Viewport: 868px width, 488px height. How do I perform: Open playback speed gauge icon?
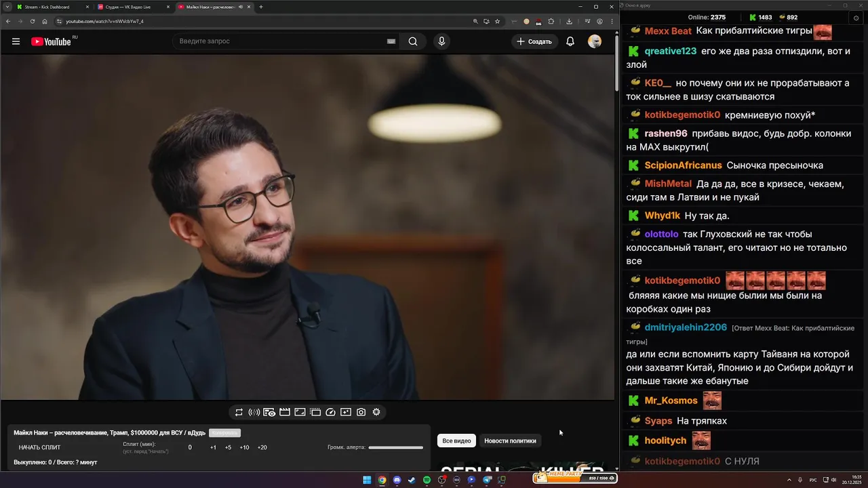[331, 412]
